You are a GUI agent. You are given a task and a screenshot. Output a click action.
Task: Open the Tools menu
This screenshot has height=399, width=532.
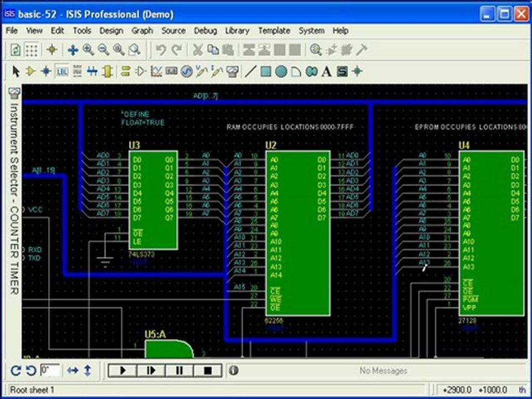pyautogui.click(x=82, y=30)
